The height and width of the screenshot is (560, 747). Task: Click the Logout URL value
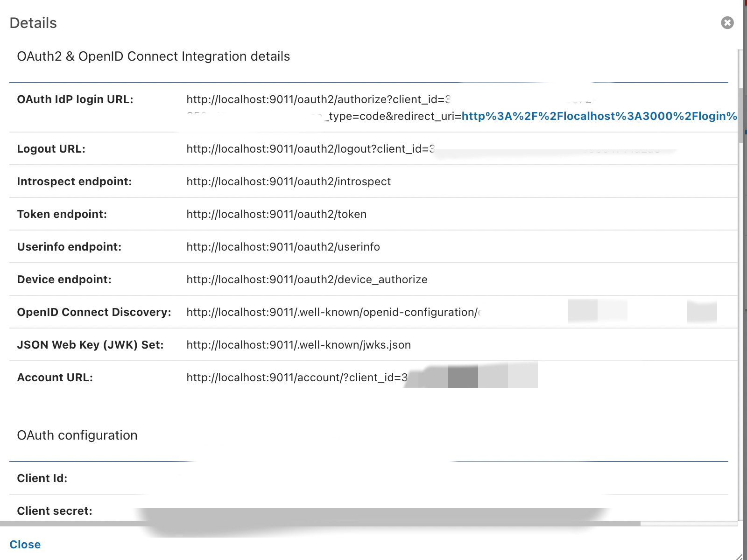[x=310, y=149]
